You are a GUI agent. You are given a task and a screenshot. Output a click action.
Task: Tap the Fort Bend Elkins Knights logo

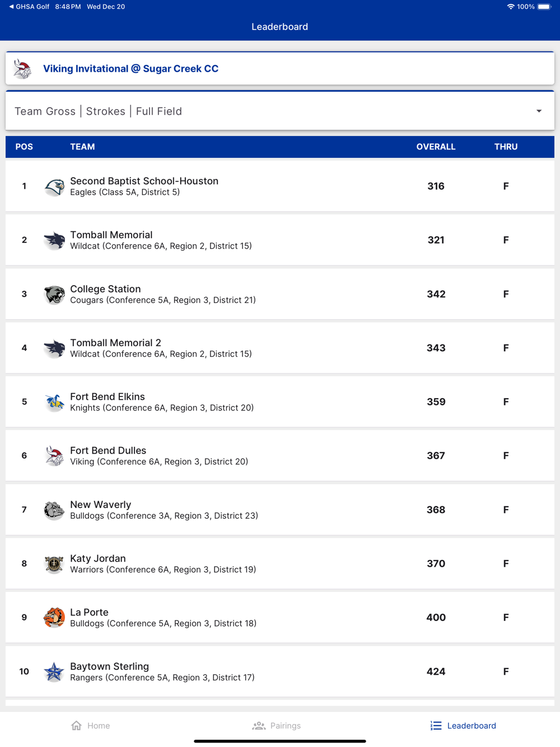coord(54,402)
